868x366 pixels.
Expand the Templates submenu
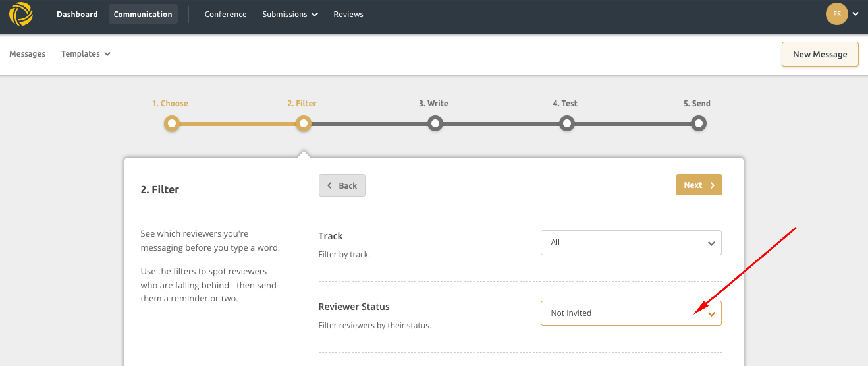86,54
